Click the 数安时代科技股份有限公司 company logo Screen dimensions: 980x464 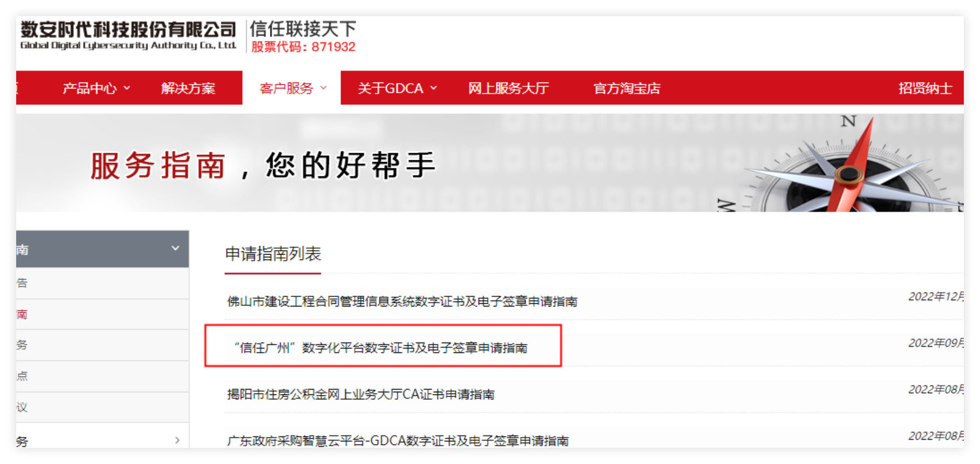click(x=128, y=35)
